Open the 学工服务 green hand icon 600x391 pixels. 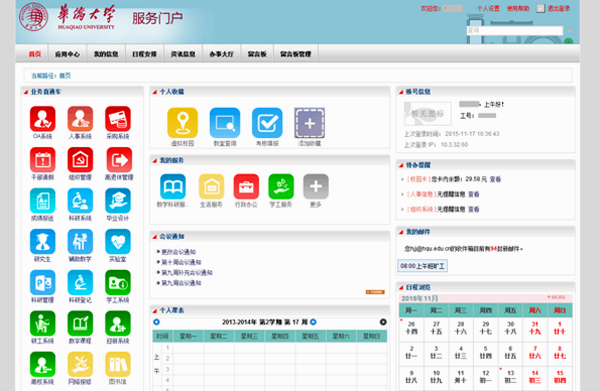tap(281, 187)
